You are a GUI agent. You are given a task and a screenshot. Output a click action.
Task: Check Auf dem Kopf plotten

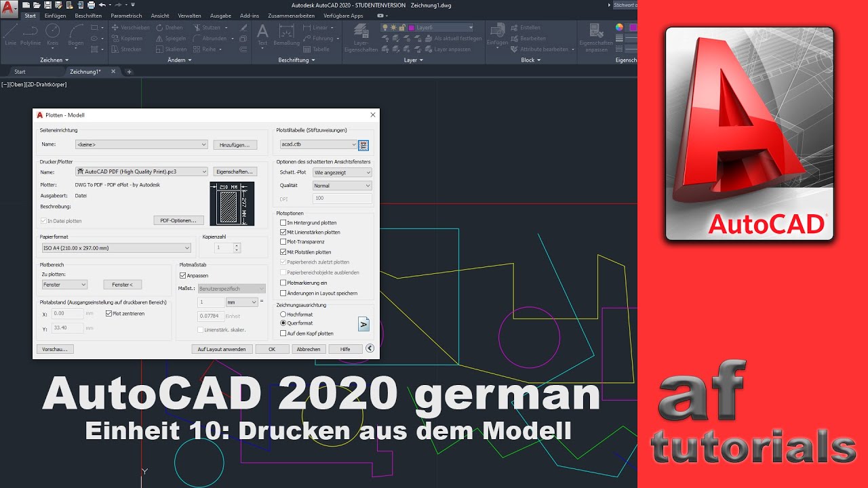283,333
